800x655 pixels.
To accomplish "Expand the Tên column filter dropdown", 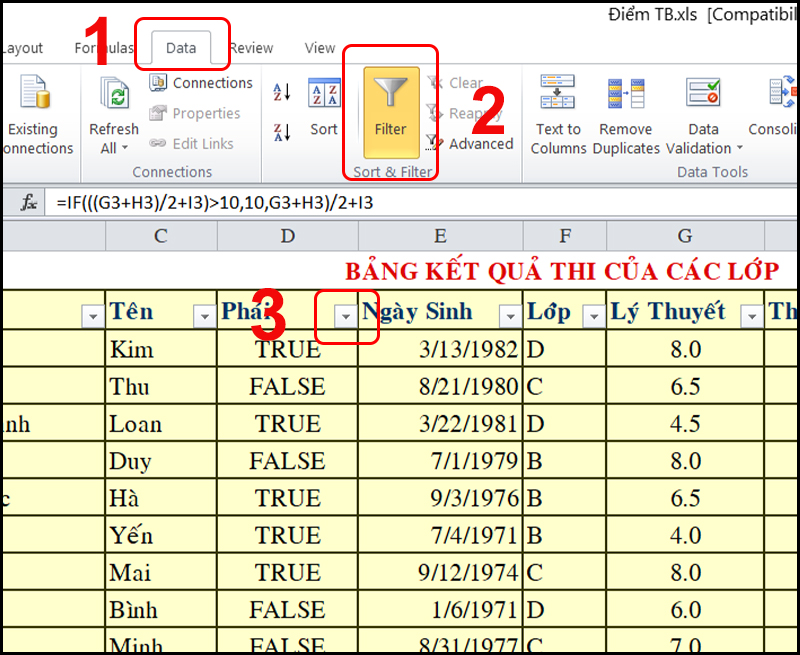I will [205, 316].
